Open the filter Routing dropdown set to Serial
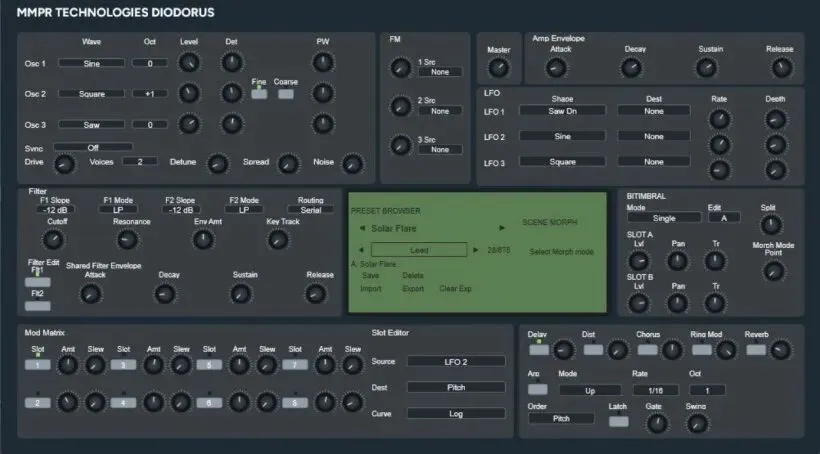Screen dimensions: 820x454 (x=311, y=210)
